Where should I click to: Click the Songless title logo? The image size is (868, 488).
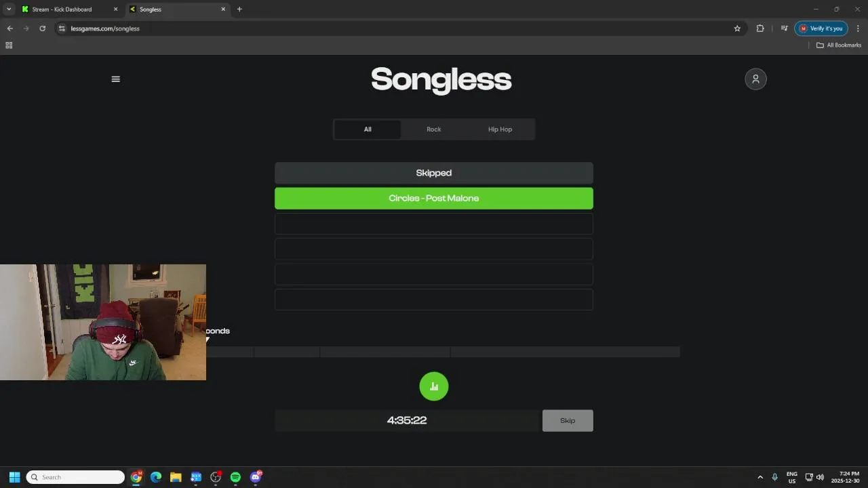coord(441,79)
